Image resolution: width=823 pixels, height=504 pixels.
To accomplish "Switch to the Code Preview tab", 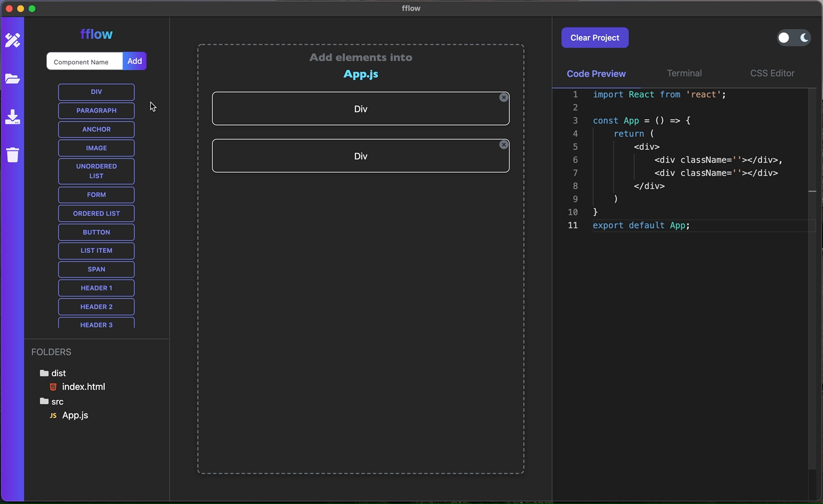I will pyautogui.click(x=596, y=74).
